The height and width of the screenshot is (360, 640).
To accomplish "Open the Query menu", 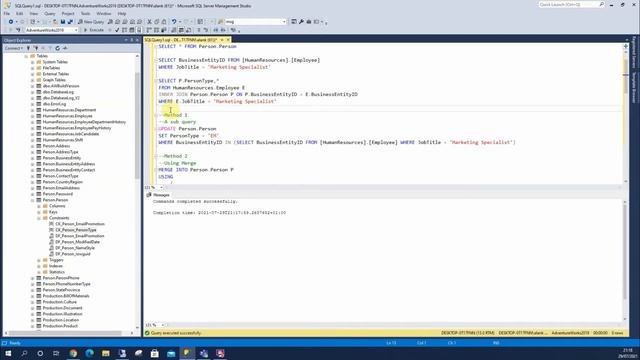I will tap(49, 13).
